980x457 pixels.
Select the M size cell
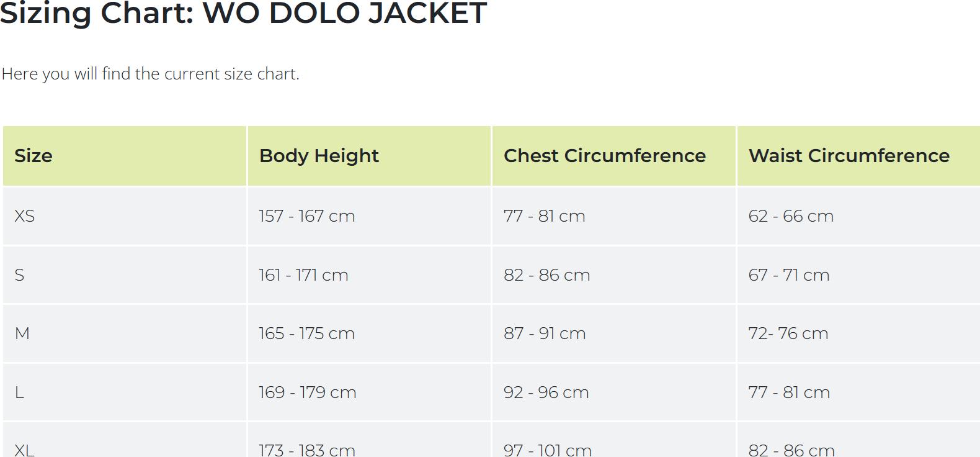click(x=22, y=333)
